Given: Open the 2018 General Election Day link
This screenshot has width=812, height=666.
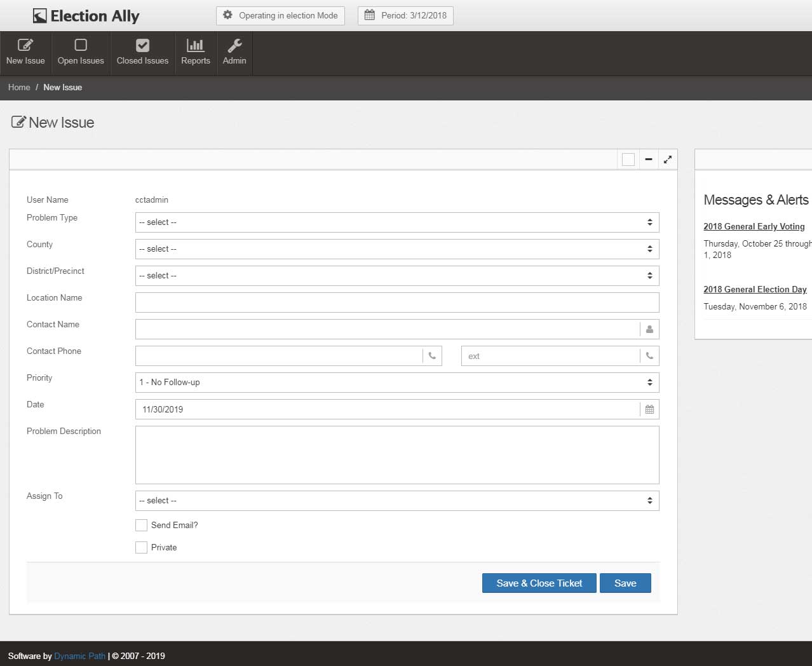Looking at the screenshot, I should click(755, 290).
